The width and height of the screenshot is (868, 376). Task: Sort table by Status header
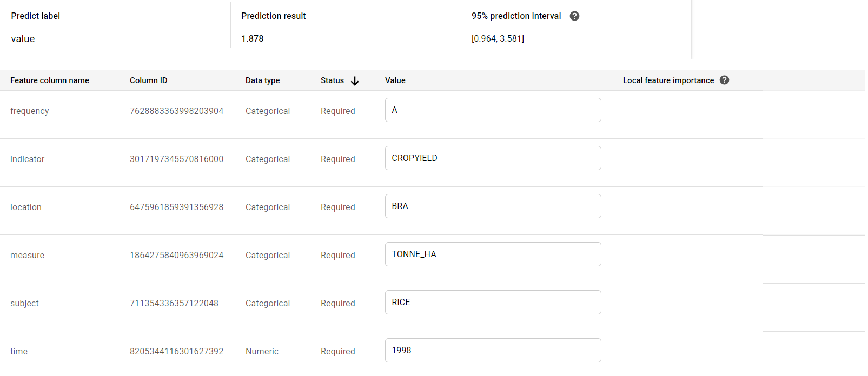[332, 80]
